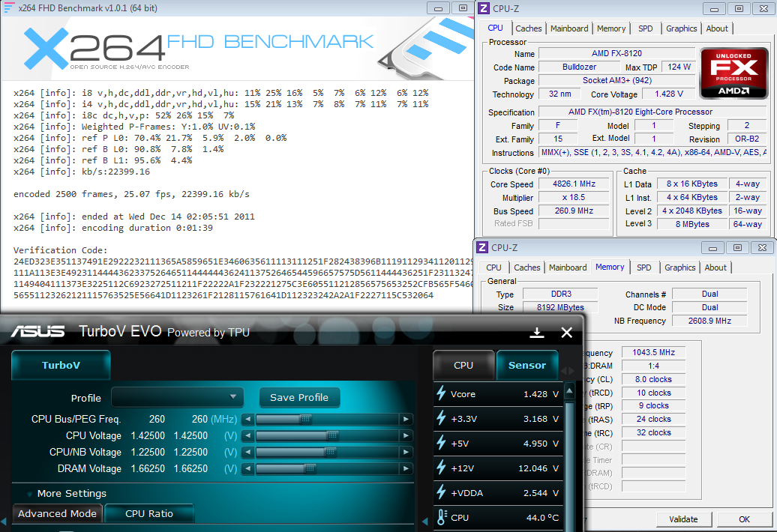Click the x264 blue X logo

(x=46, y=49)
